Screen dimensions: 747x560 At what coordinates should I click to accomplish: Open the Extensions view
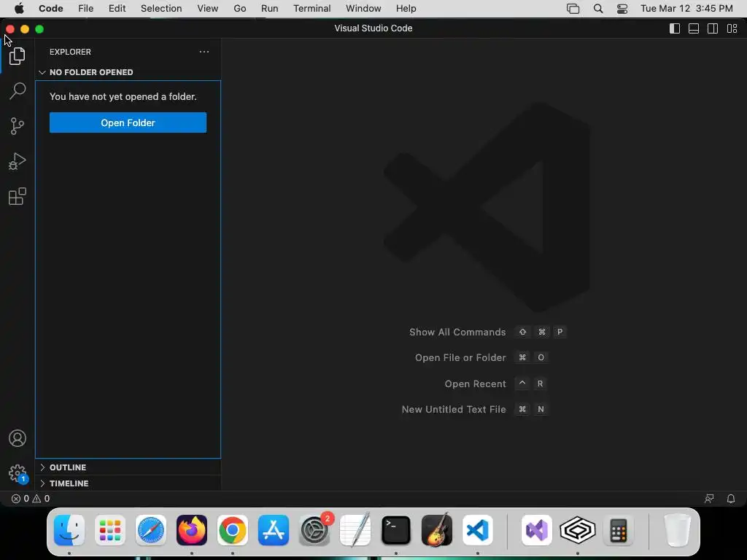click(18, 196)
